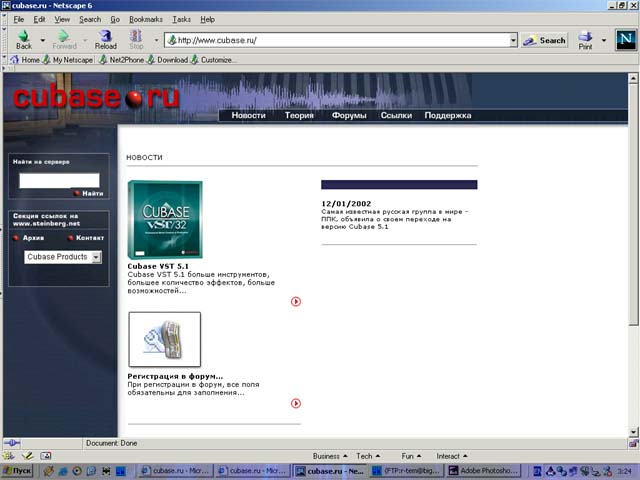Click the red arrow under forum registration article

click(x=296, y=403)
